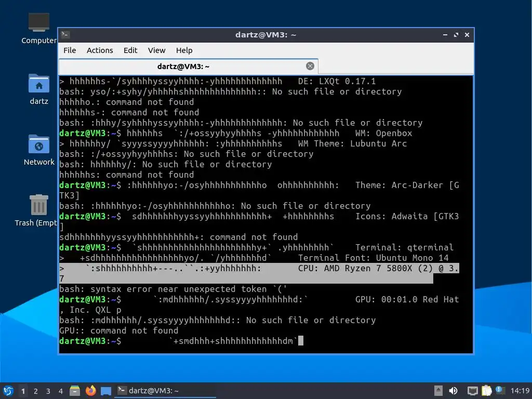Viewport: 532px width, 399px height.
Task: Open the volume control tray icon
Action: click(x=453, y=391)
